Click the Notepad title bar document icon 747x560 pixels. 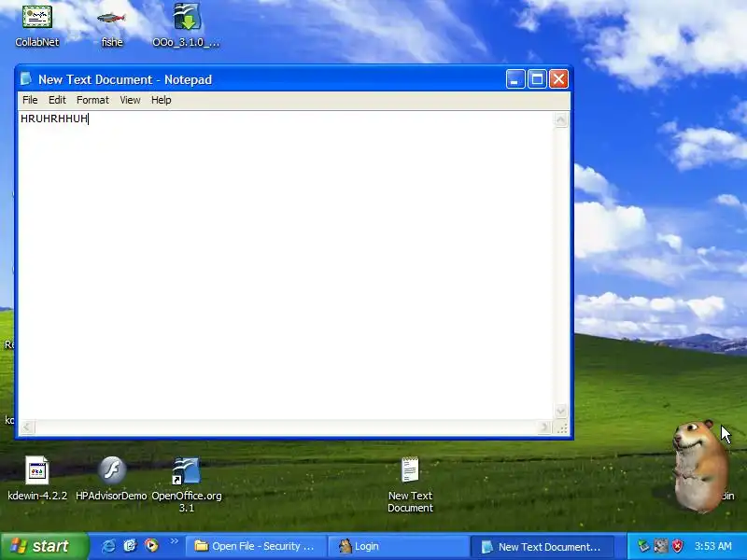(x=26, y=79)
